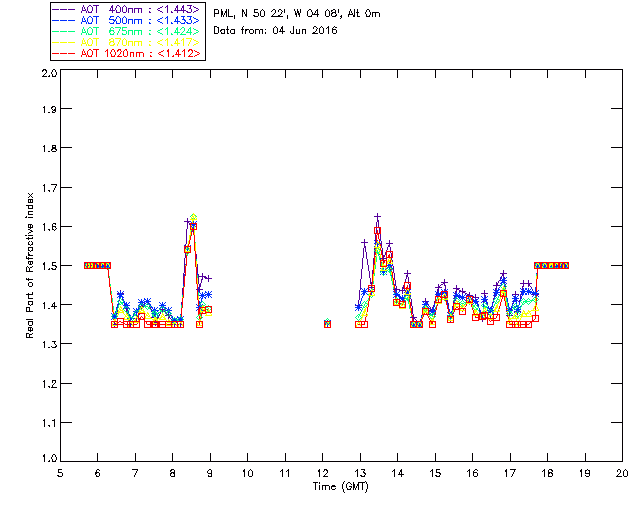Click the green dashed line of the 675nm legend
Viewport: 640px width, 512px height.
pyautogui.click(x=64, y=31)
